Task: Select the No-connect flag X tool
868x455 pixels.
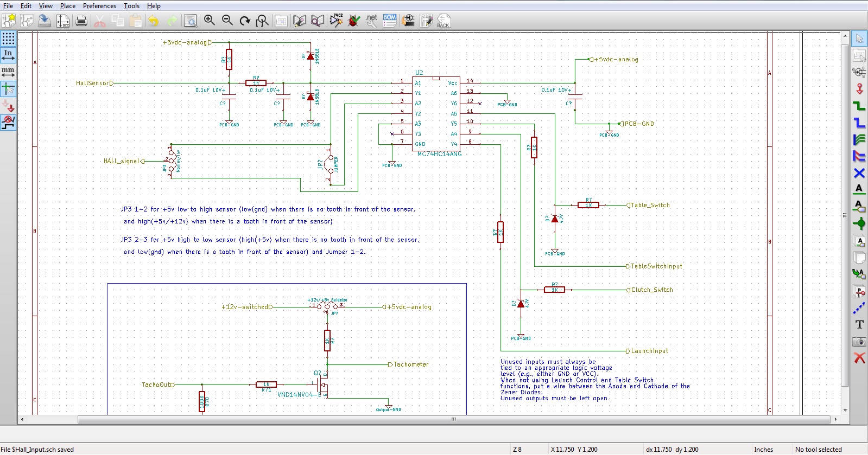Action: pyautogui.click(x=859, y=174)
